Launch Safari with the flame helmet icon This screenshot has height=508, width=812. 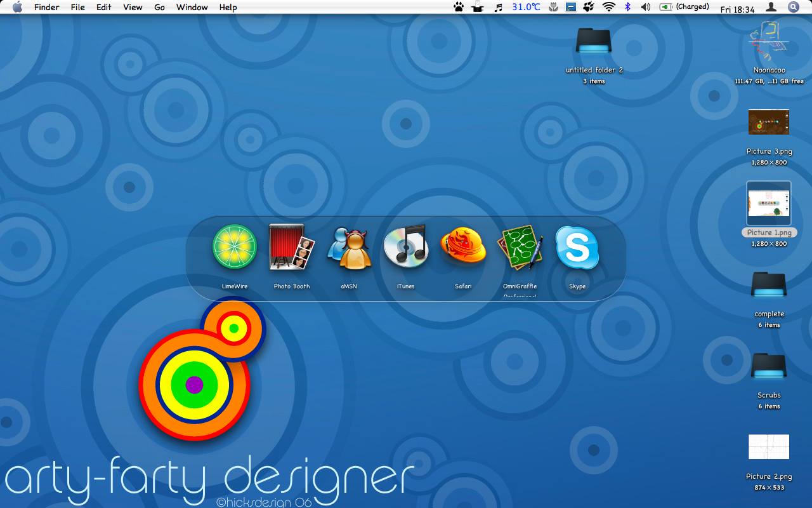click(463, 246)
